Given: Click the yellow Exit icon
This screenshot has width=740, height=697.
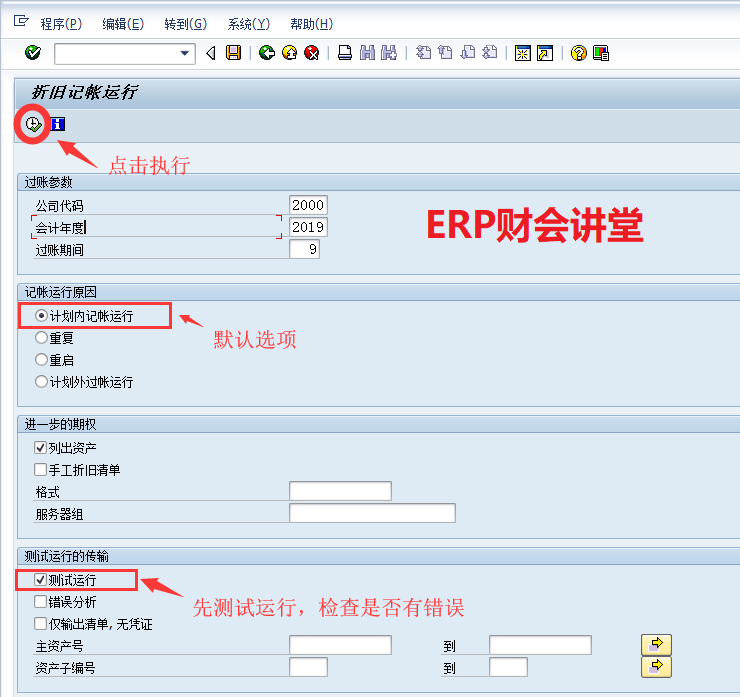Looking at the screenshot, I should click(289, 53).
